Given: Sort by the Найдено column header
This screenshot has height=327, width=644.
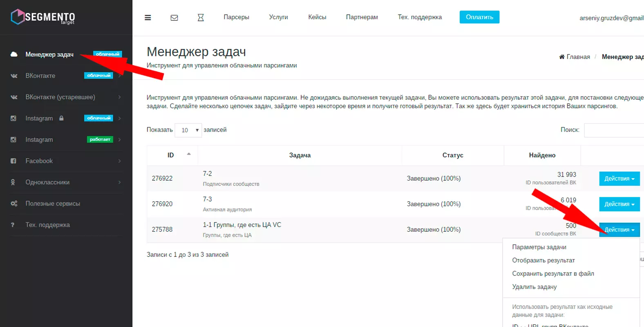Looking at the screenshot, I should click(542, 155).
